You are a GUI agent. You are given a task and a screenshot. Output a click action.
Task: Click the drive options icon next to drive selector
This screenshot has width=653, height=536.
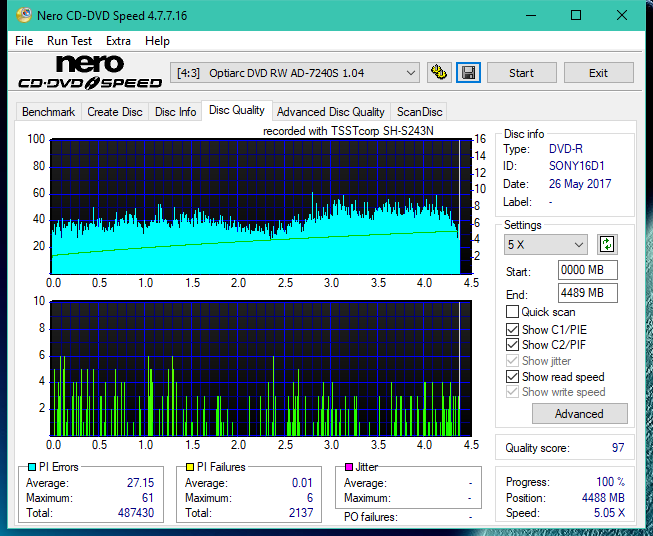coord(439,73)
